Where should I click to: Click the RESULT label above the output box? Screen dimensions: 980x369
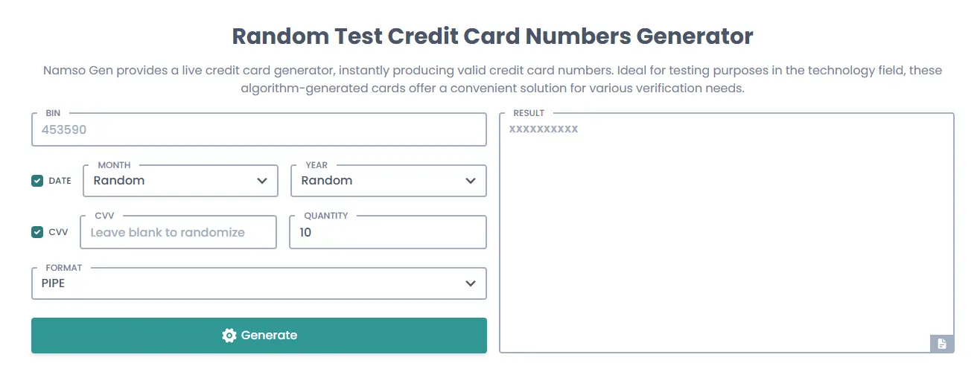529,113
